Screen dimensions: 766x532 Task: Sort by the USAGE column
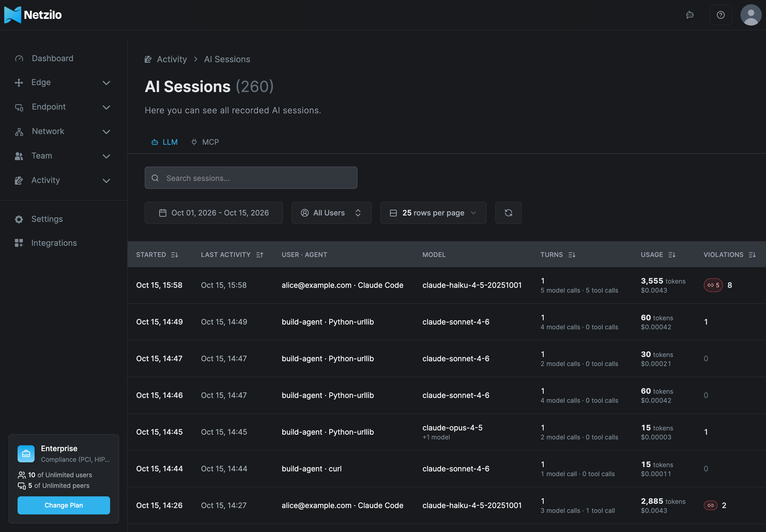pyautogui.click(x=658, y=255)
